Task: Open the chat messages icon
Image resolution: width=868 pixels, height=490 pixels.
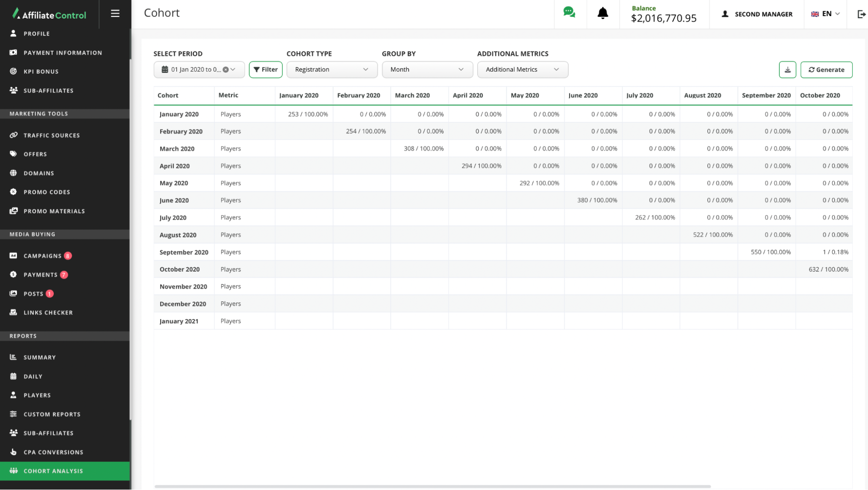Action: click(569, 13)
